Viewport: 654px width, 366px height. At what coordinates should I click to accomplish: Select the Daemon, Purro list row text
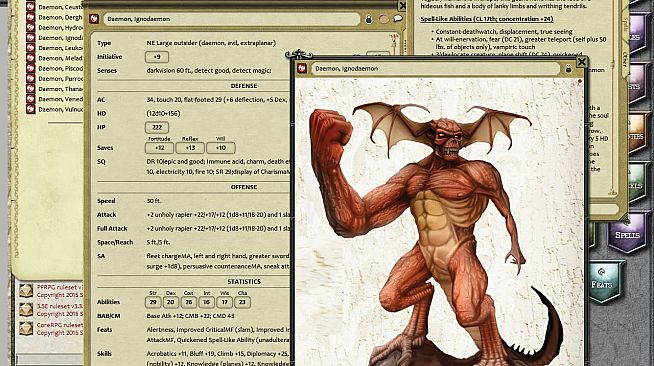(x=60, y=78)
